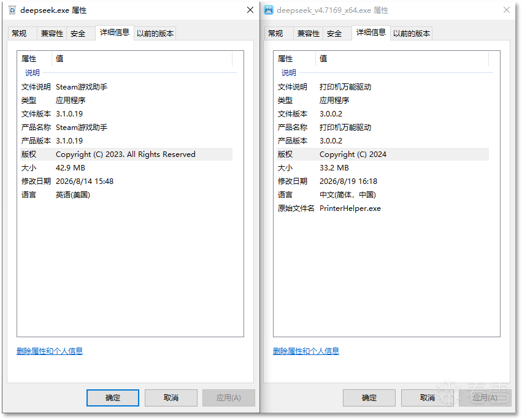Click 确定 in deepseek_v4.7169_x64.exe window

click(x=369, y=398)
